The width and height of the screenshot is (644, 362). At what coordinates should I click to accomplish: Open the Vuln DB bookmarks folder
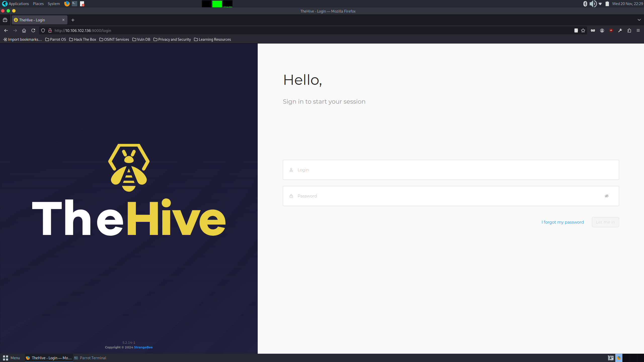point(141,39)
